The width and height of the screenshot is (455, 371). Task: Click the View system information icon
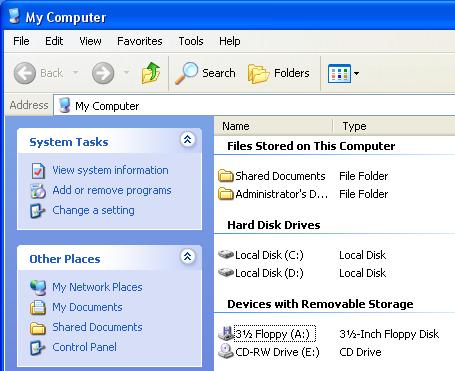coord(38,170)
